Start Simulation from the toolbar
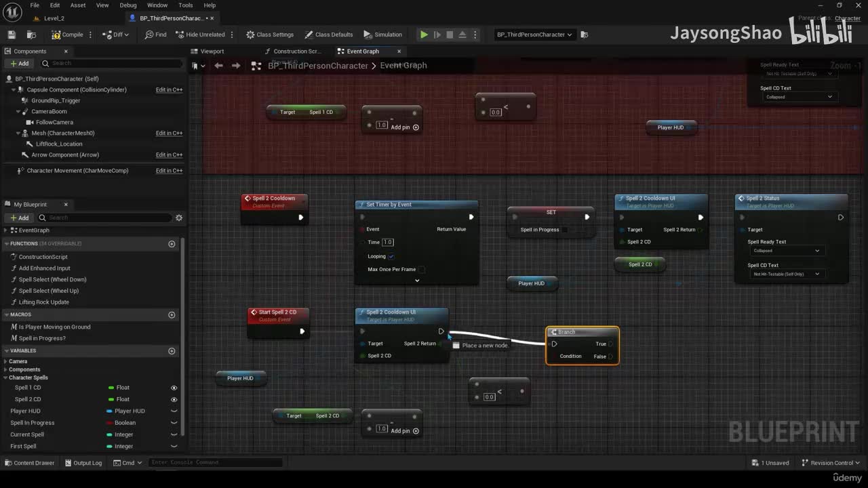The image size is (868, 488). point(382,35)
